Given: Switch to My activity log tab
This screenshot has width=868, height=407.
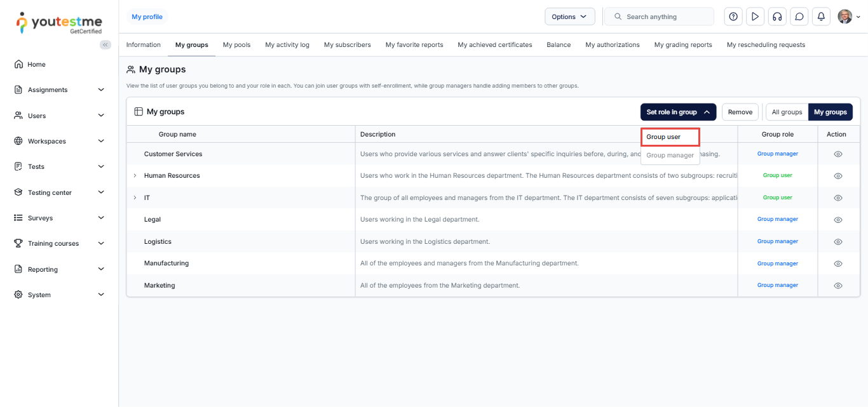Looking at the screenshot, I should (287, 45).
